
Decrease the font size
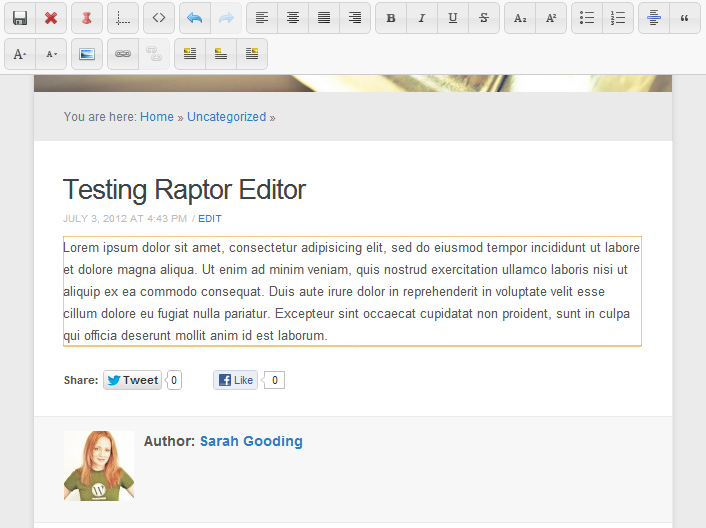point(51,54)
